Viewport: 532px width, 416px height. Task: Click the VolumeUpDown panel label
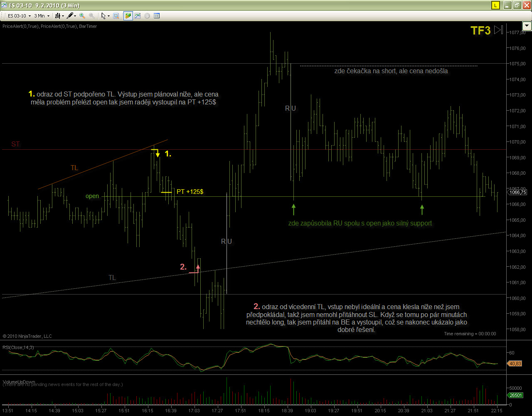click(x=19, y=381)
